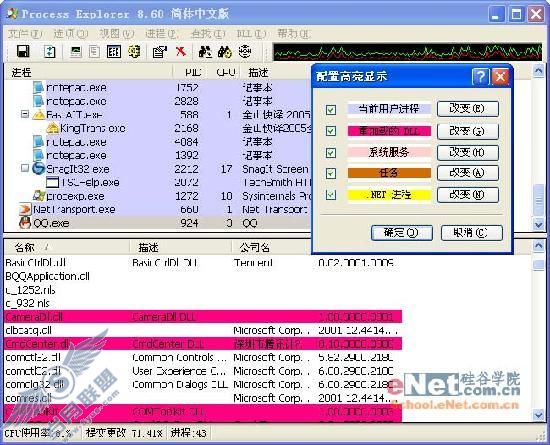Screen dimensions: 550x445
Task: Click 改变(A) button for task color
Action: click(468, 173)
